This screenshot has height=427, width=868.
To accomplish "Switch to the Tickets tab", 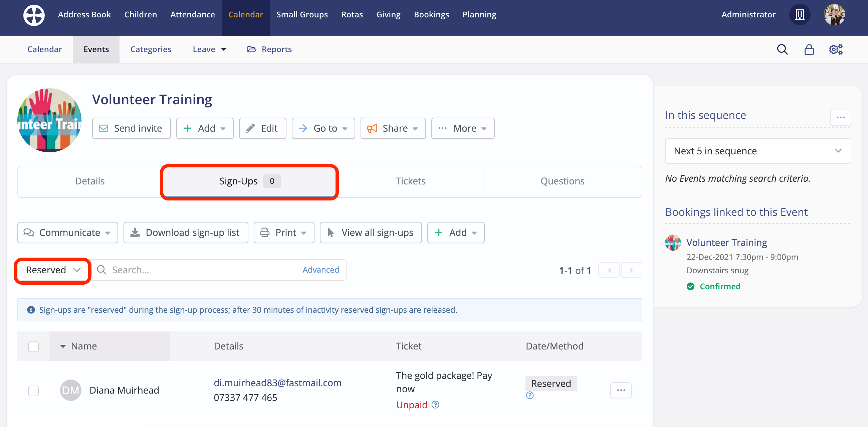I will (410, 181).
